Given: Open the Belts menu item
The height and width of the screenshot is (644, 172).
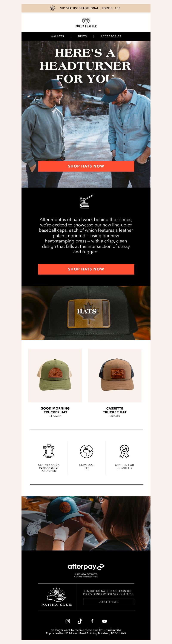Looking at the screenshot, I should point(82,36).
